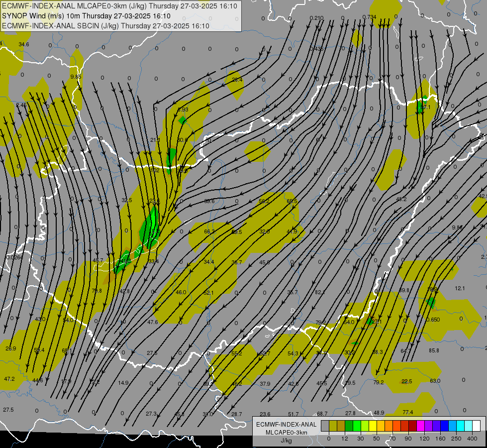This screenshot has width=487, height=448.
Task: Click the map value 54.3
Action: [x=292, y=353]
